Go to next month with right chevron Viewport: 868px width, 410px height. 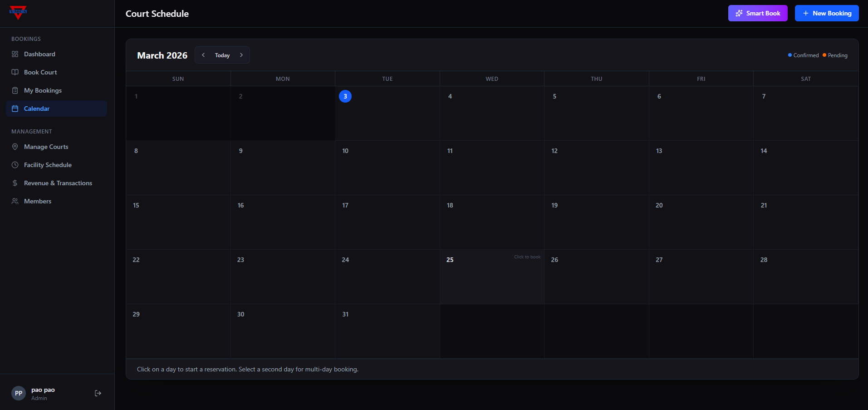(241, 55)
